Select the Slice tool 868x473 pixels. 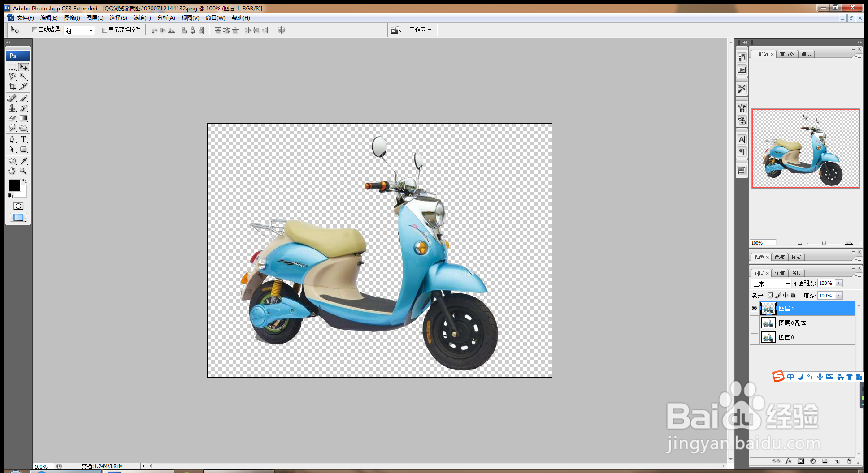pyautogui.click(x=24, y=86)
